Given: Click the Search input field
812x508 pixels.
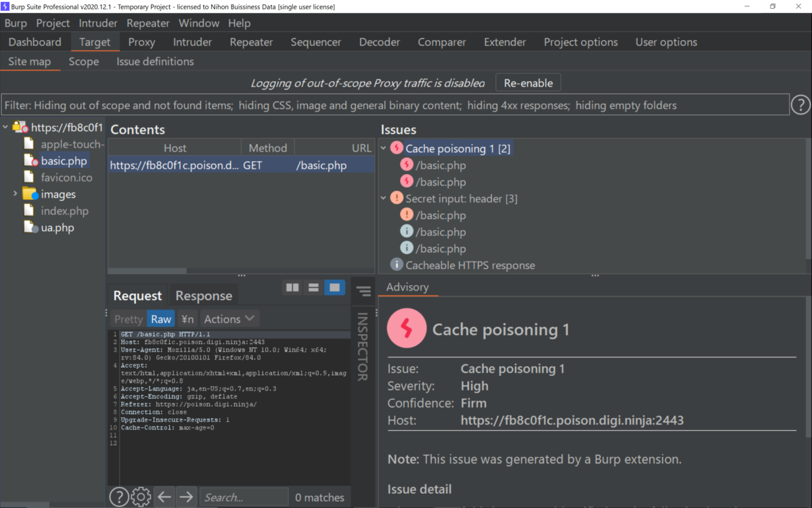Looking at the screenshot, I should click(244, 497).
